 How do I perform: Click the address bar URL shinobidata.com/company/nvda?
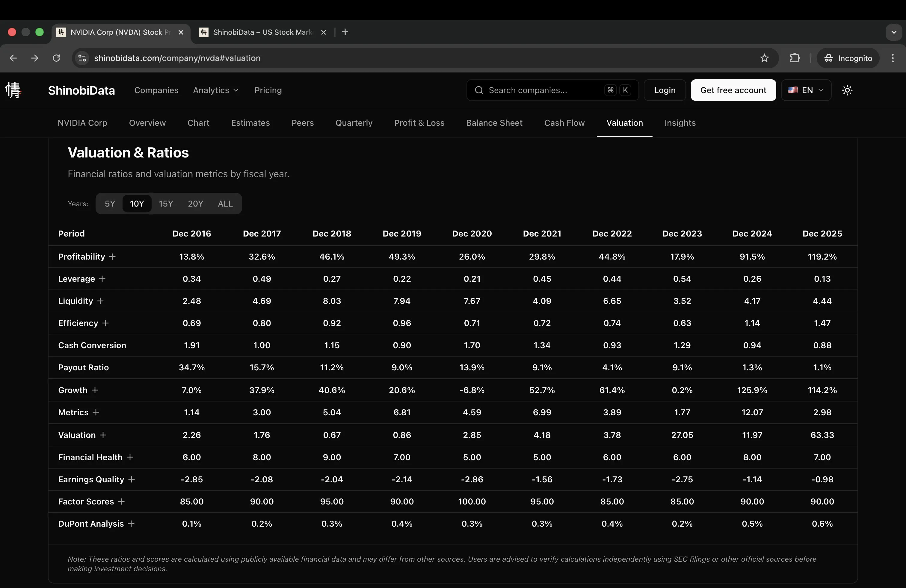pyautogui.click(x=177, y=58)
